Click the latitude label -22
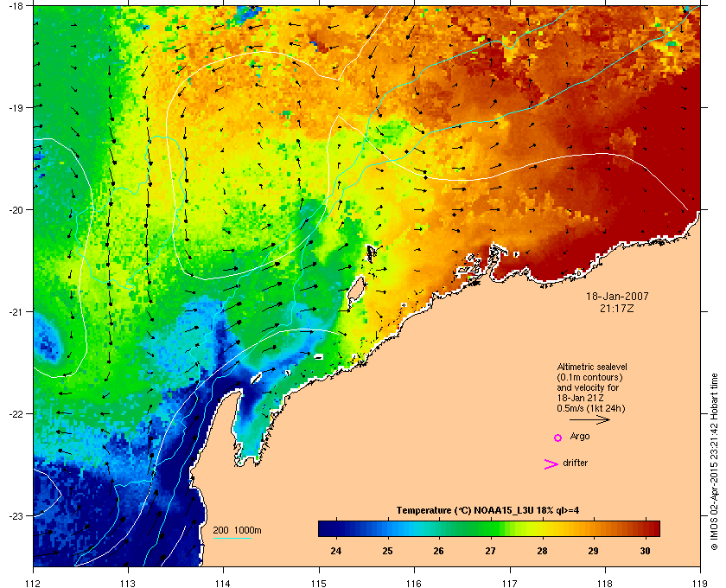The height and width of the screenshot is (588, 726). point(16,413)
